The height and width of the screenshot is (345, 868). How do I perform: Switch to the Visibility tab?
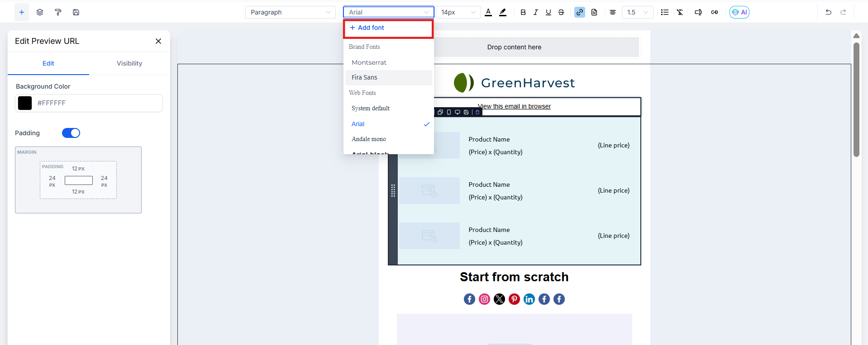129,63
